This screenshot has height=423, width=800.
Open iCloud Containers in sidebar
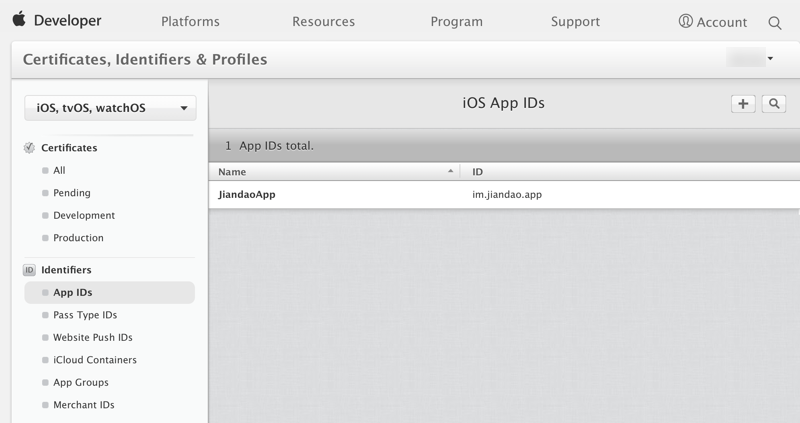[x=95, y=360]
